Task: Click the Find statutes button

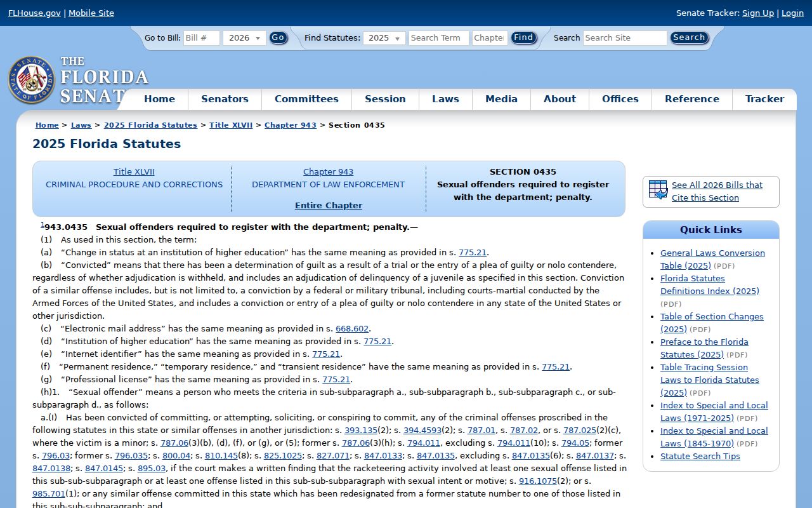Action: coord(523,37)
